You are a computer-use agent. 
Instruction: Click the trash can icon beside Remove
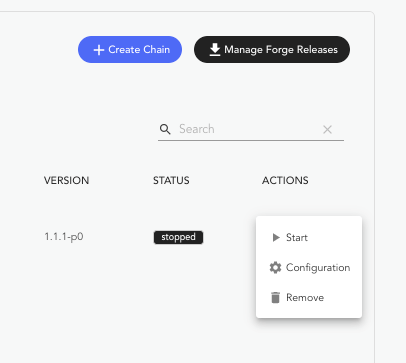coord(275,297)
